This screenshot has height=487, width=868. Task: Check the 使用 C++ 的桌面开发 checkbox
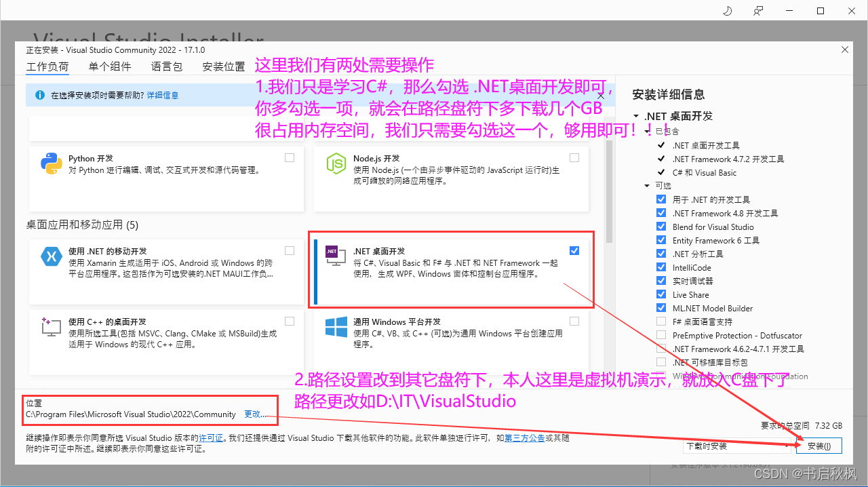[x=290, y=321]
